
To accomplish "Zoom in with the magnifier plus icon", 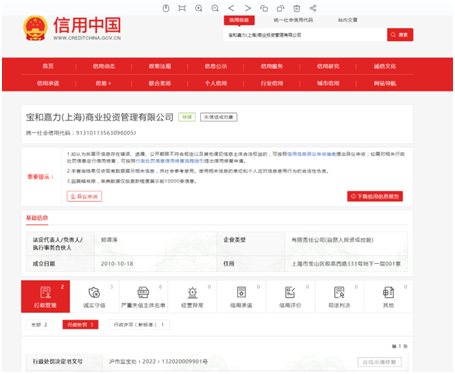I will coord(199,8).
